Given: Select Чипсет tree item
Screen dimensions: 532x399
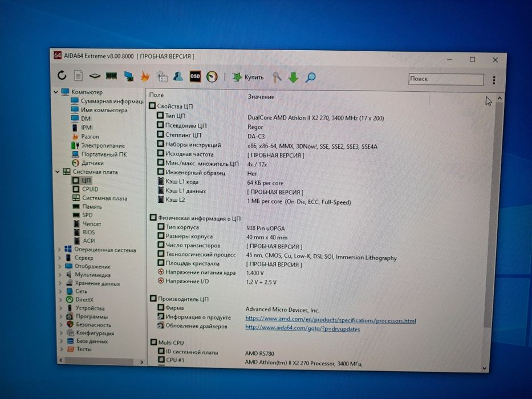Looking at the screenshot, I should (x=88, y=223).
